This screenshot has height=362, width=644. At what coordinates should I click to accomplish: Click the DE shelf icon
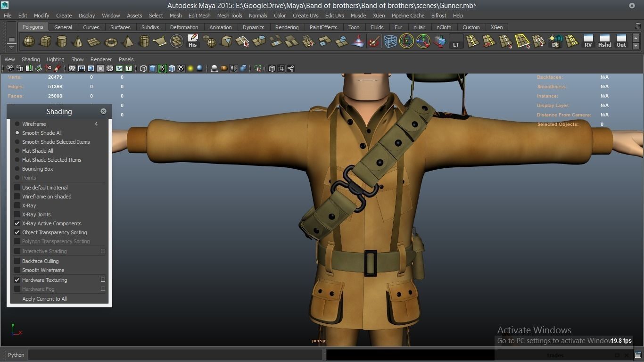pos(555,41)
